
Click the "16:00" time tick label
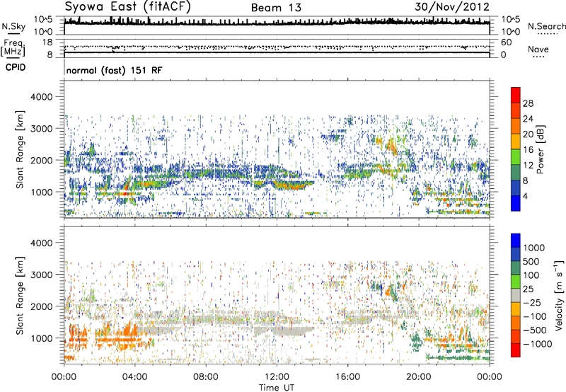347,377
